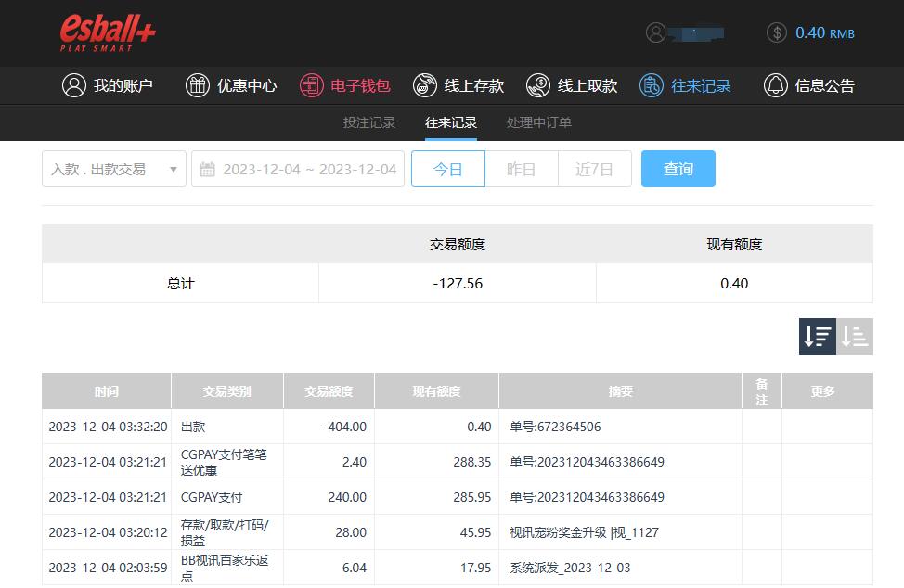The height and width of the screenshot is (588, 904).
Task: Expand the 入款.出款交易 type dropdown
Action: pyautogui.click(x=113, y=169)
